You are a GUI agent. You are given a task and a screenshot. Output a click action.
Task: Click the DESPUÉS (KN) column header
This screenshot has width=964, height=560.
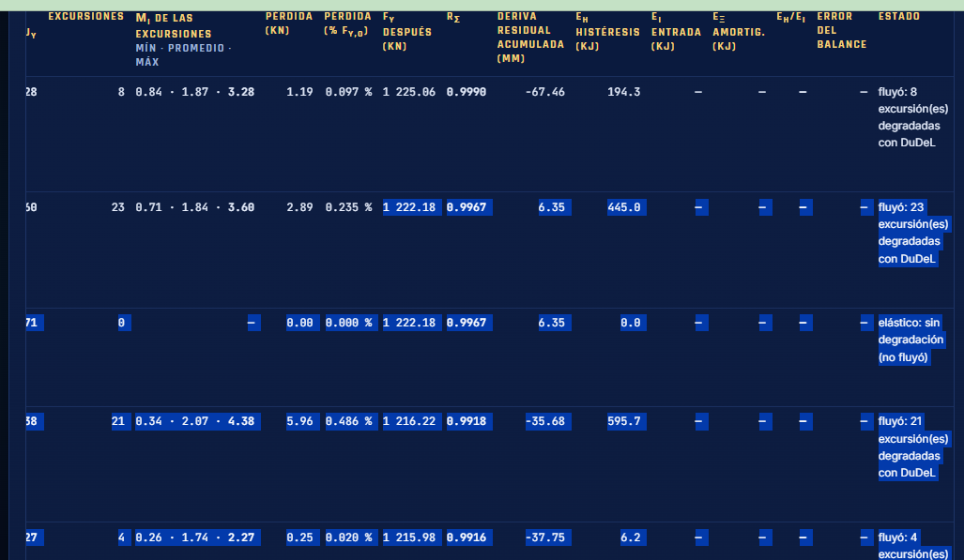[407, 31]
